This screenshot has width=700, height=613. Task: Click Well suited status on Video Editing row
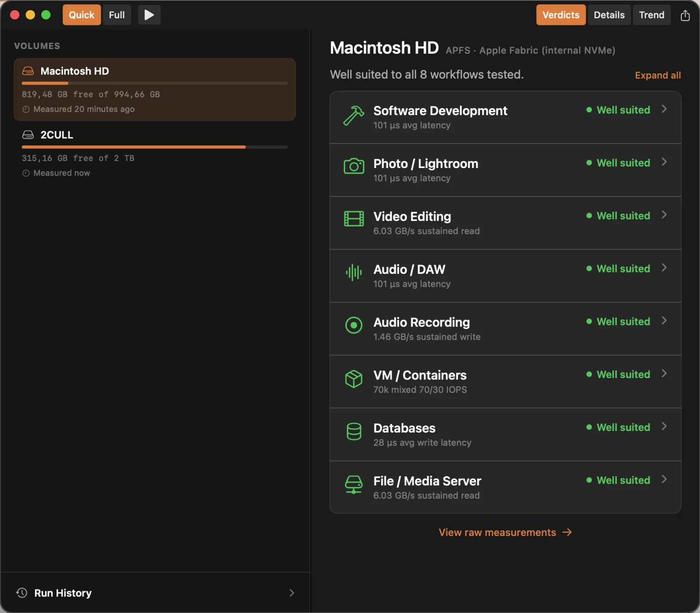click(618, 216)
